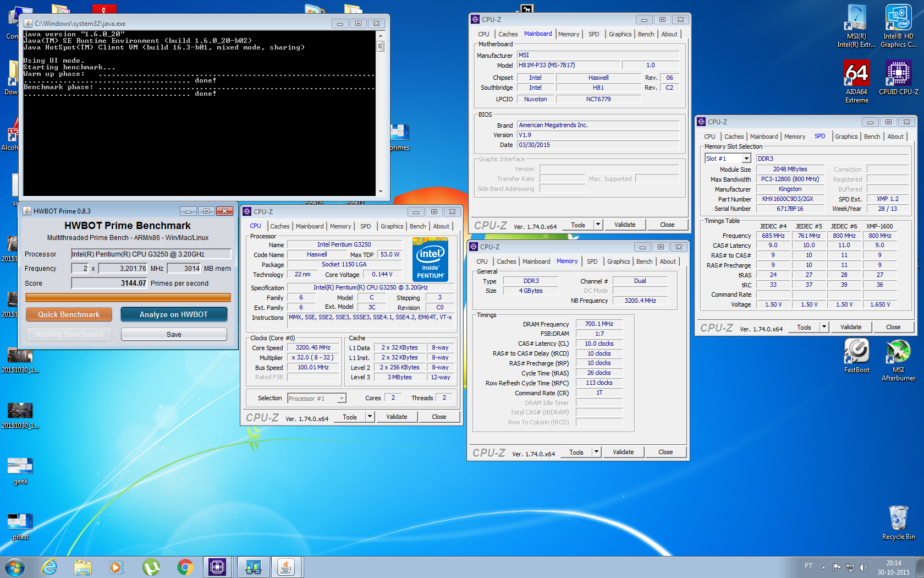Click the java.exe console vertical scrollbar

tap(380, 113)
